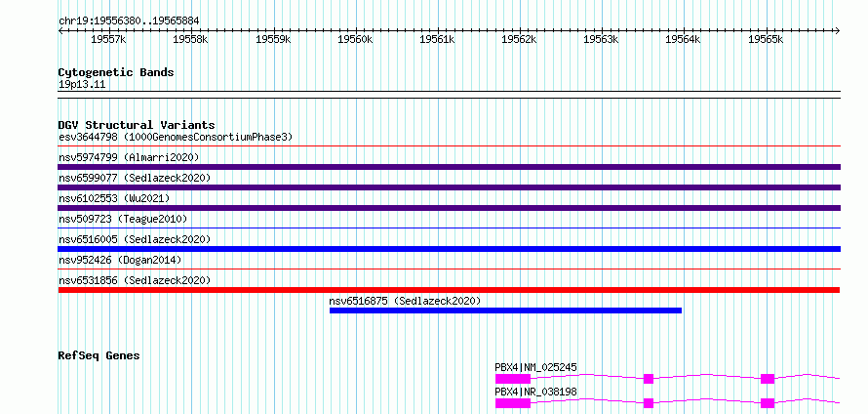This screenshot has height=414, width=868.
Task: Click the right arrowhead of the ruler
Action: 838,30
